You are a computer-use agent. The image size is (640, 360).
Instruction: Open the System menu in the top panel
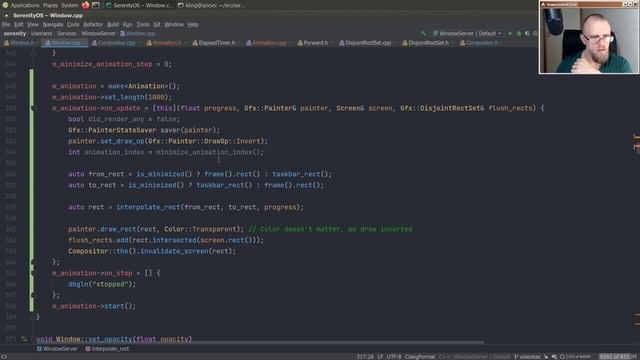pos(69,5)
